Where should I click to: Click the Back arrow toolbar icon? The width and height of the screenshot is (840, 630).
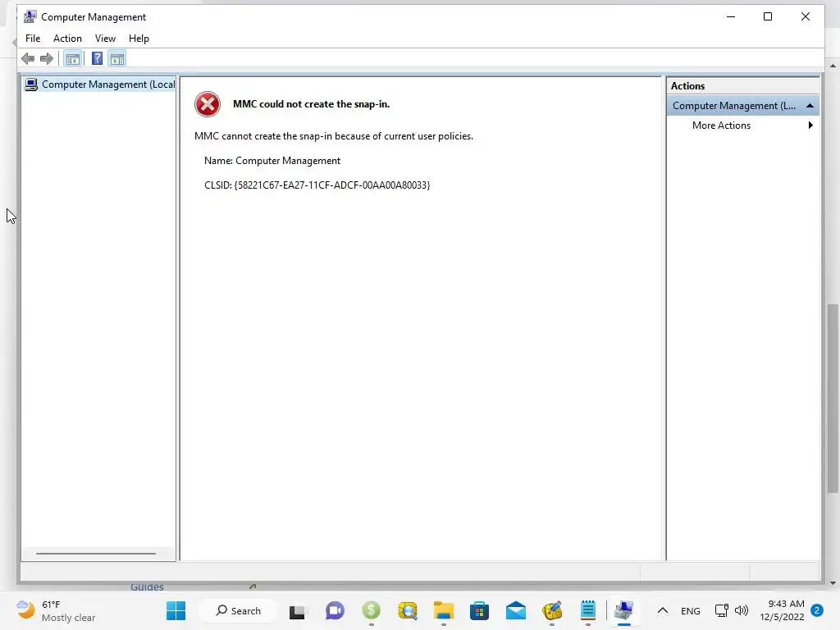pyautogui.click(x=28, y=58)
